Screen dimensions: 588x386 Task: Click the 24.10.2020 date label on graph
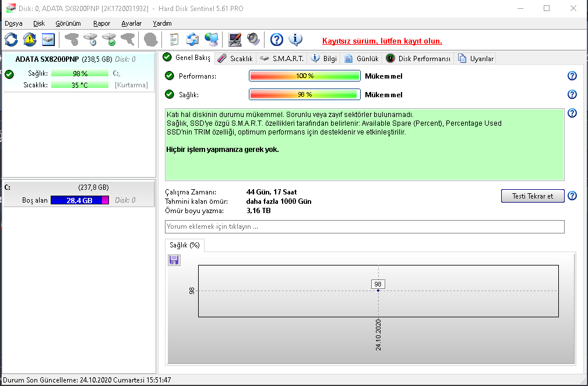point(378,335)
